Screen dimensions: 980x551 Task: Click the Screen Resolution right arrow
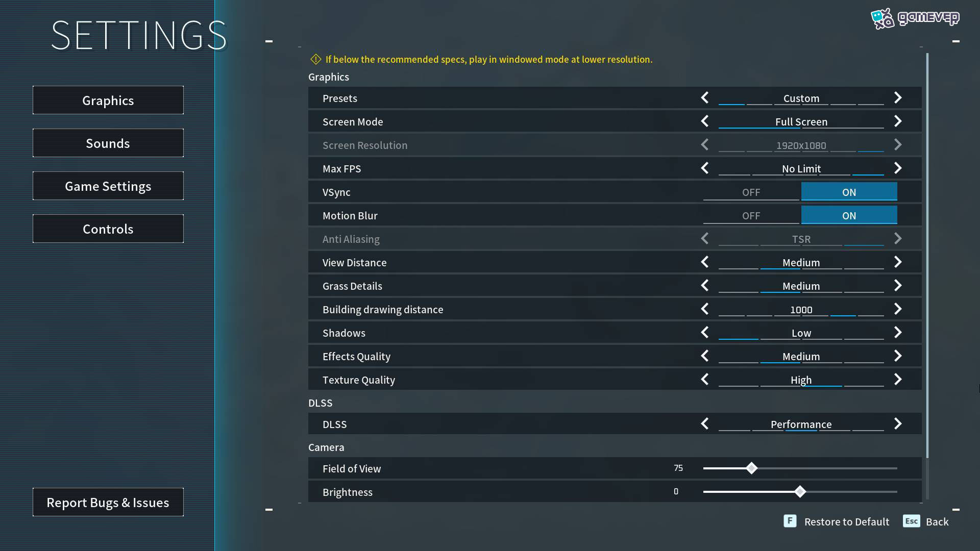(x=898, y=144)
